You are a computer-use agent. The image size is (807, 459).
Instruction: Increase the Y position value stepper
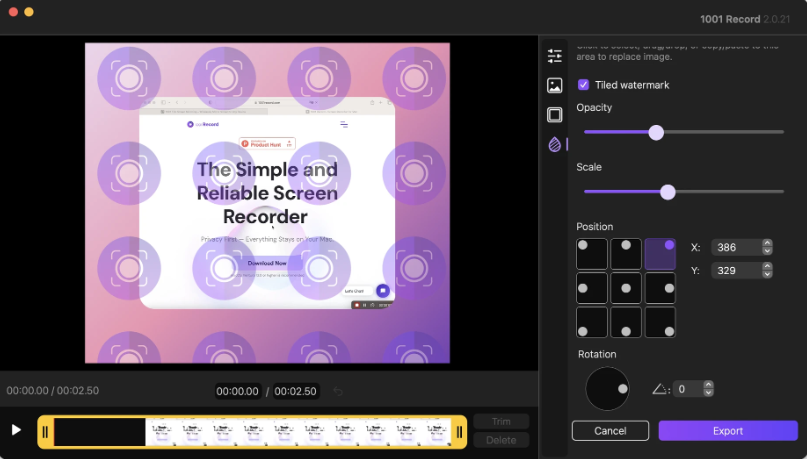[x=767, y=267]
